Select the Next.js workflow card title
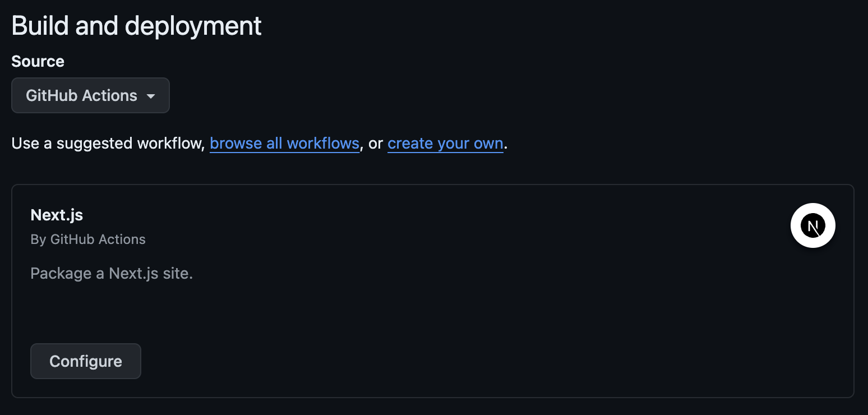 click(x=57, y=215)
